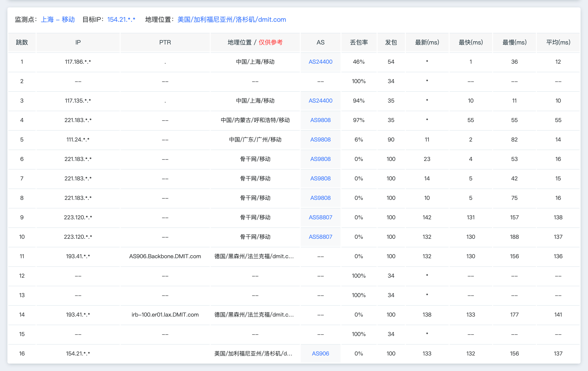
Task: Select AS58807 link in hop 10 row
Action: [x=320, y=237]
